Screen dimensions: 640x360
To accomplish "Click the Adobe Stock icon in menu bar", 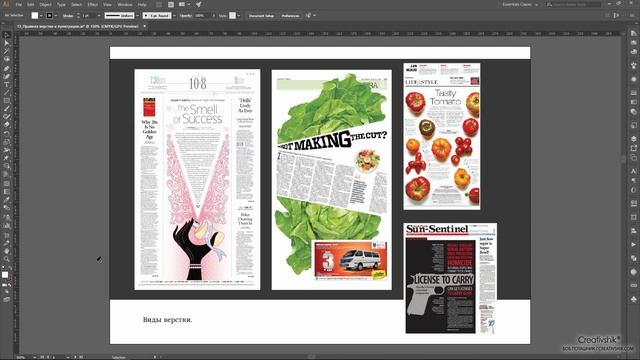I will click(171, 4).
